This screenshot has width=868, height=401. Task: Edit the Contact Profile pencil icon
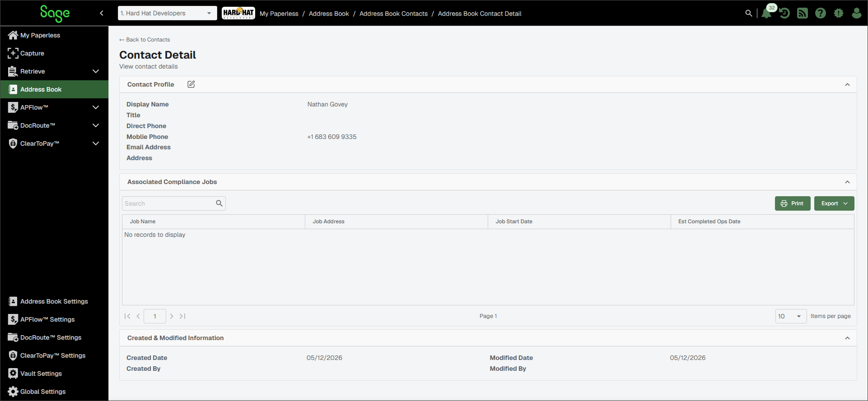(191, 84)
